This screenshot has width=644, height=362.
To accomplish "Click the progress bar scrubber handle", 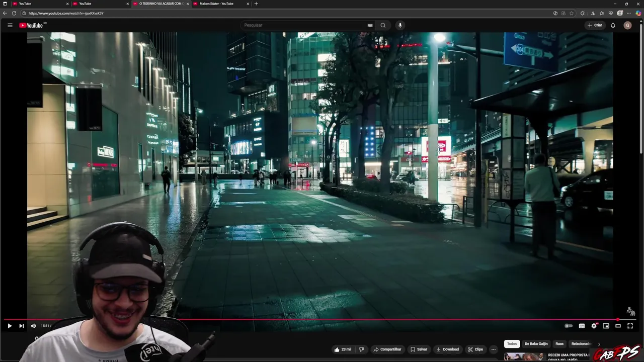I will (618, 319).
